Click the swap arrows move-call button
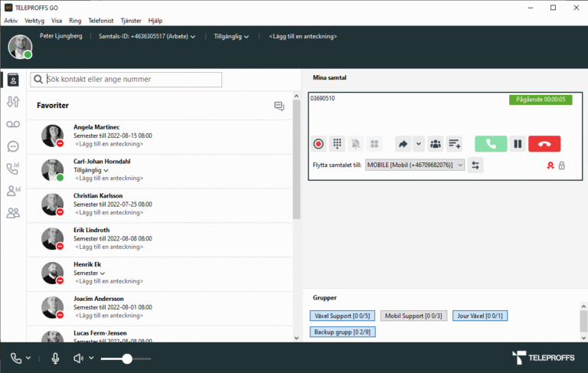 tap(475, 165)
